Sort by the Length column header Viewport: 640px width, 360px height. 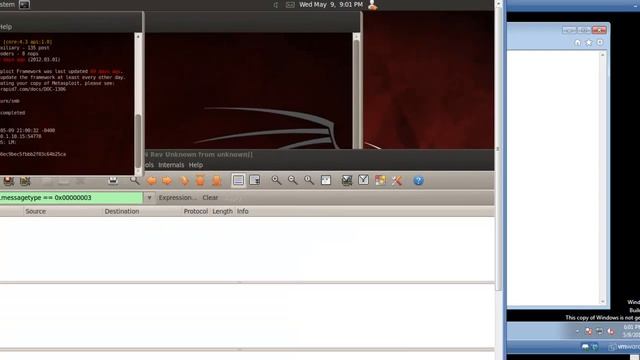222,211
